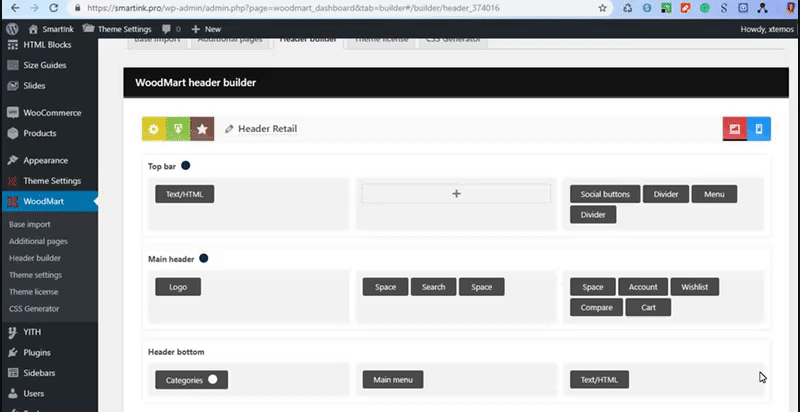The width and height of the screenshot is (800, 412).
Task: Select Search element
Action: [434, 287]
